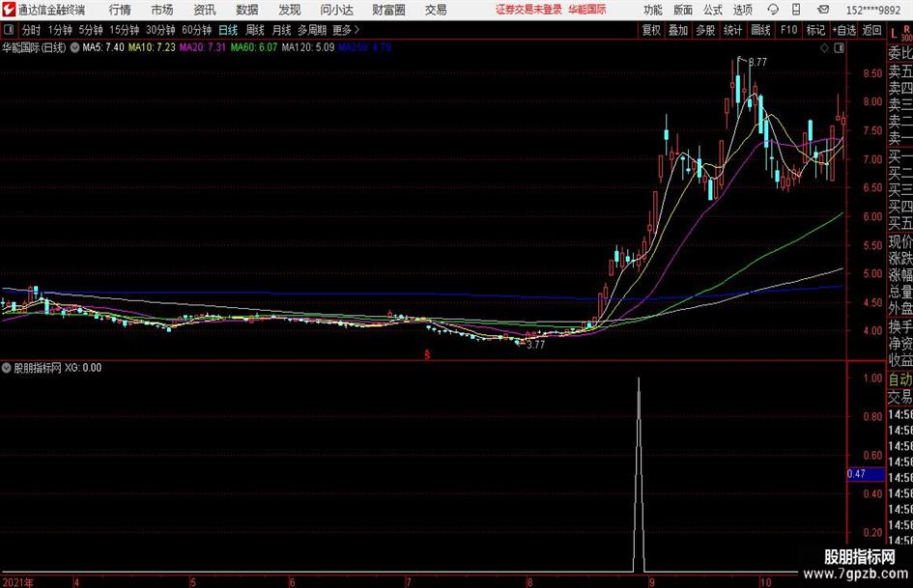Viewport: 913px width, 588px height.
Task: Click the XG: 0.00 indicator value
Action: click(x=83, y=368)
